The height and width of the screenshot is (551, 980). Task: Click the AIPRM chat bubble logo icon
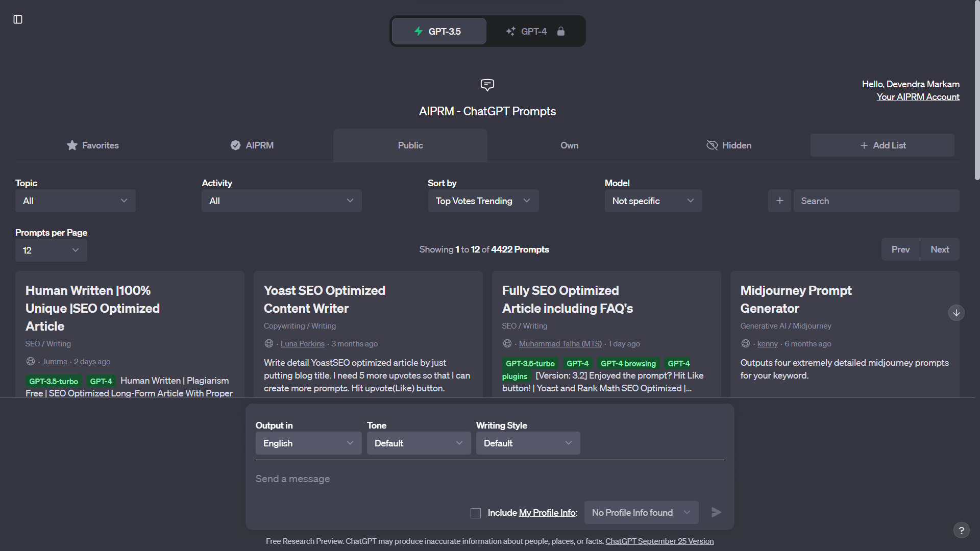[487, 85]
